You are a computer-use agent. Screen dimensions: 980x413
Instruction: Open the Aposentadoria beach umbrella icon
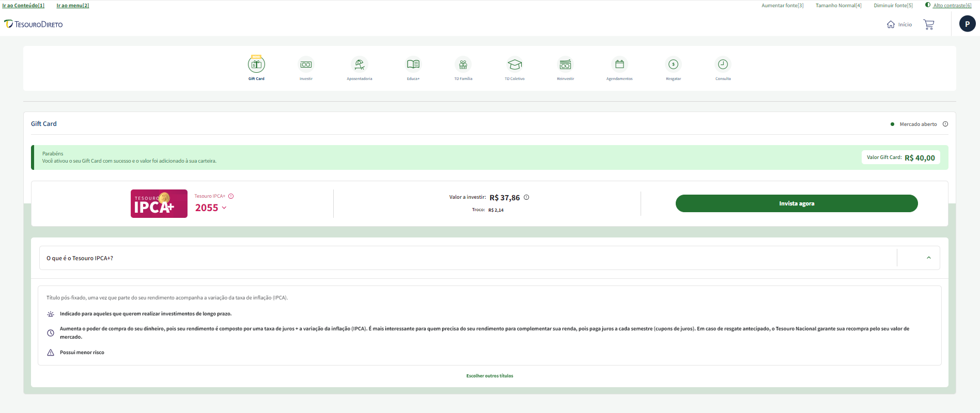[x=360, y=65]
